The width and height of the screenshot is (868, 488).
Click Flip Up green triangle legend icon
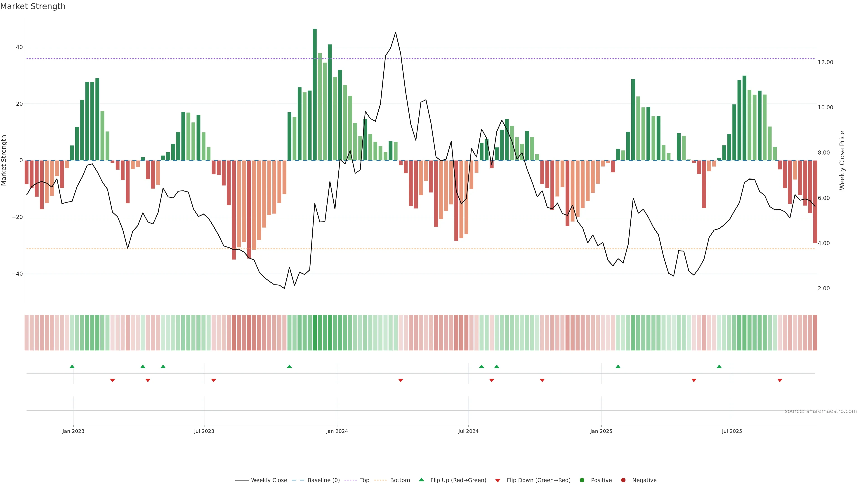421,480
